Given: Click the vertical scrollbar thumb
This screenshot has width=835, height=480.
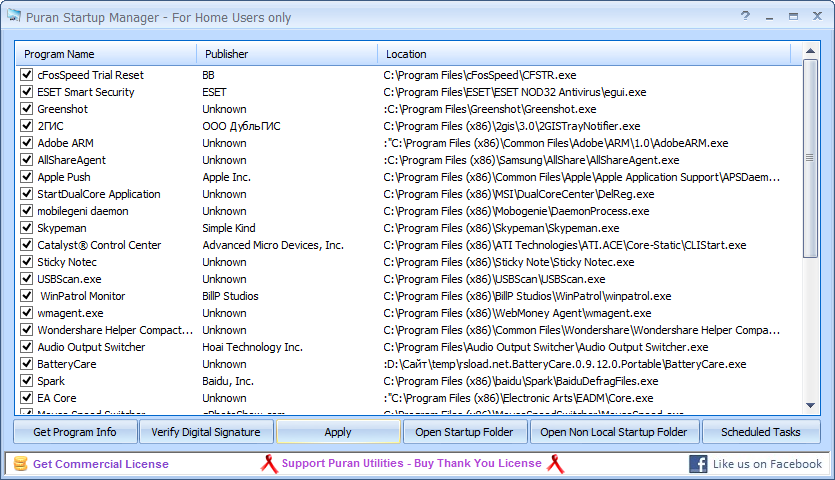Looking at the screenshot, I should click(811, 158).
